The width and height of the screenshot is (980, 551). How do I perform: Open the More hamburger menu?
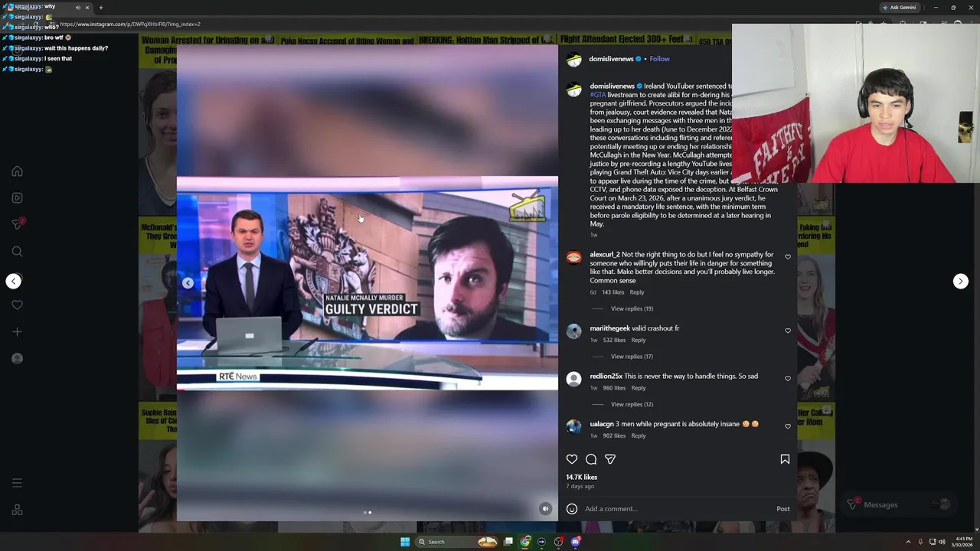click(17, 483)
